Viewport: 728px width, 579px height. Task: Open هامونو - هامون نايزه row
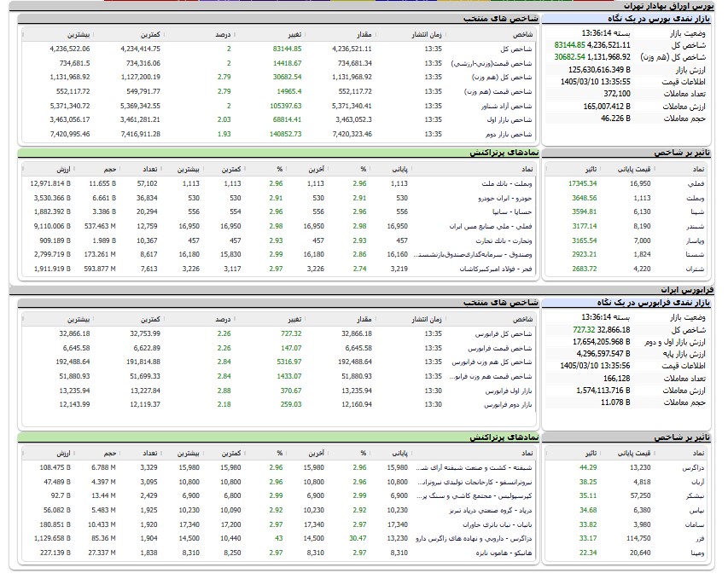pyautogui.click(x=504, y=553)
